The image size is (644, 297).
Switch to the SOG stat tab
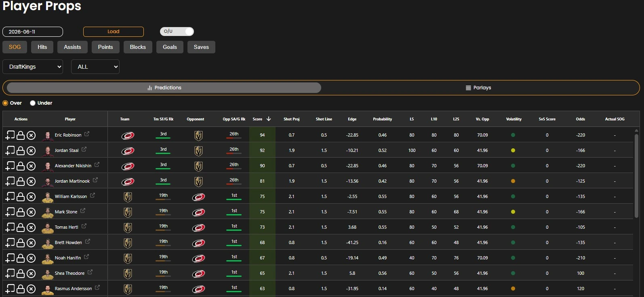15,47
